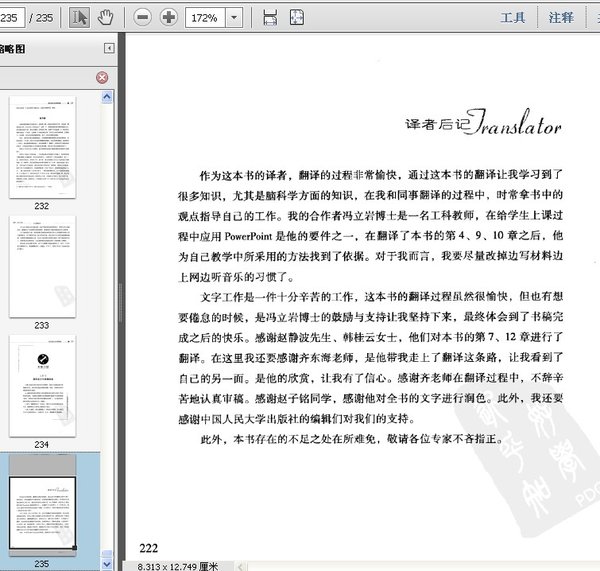
Task: Zoom in with the plus button
Action: 169,18
